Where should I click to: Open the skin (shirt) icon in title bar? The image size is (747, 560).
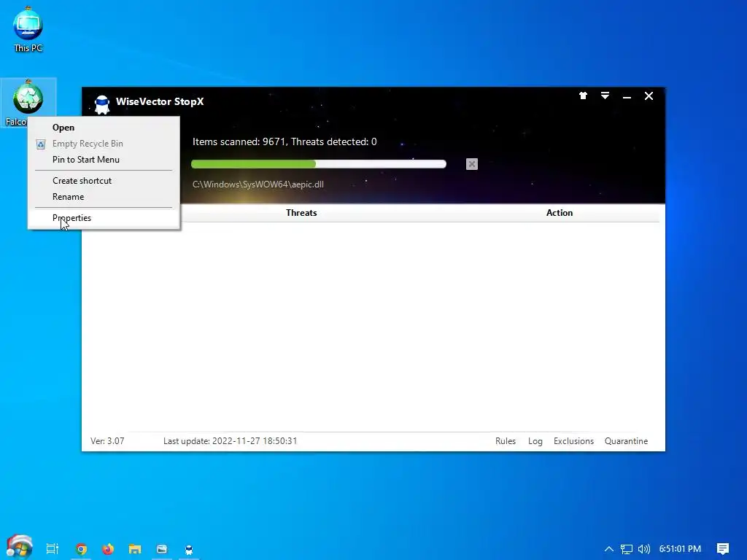coord(583,96)
